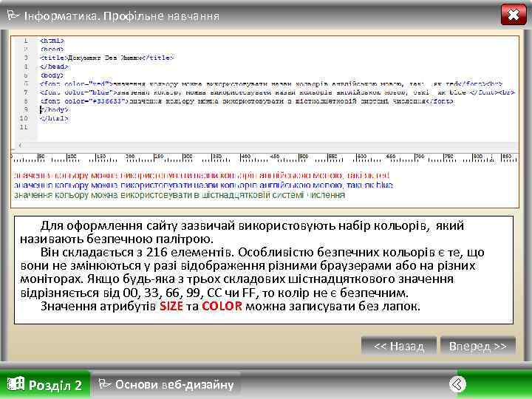Click the </body> closing tag line

pyautogui.click(x=54, y=109)
